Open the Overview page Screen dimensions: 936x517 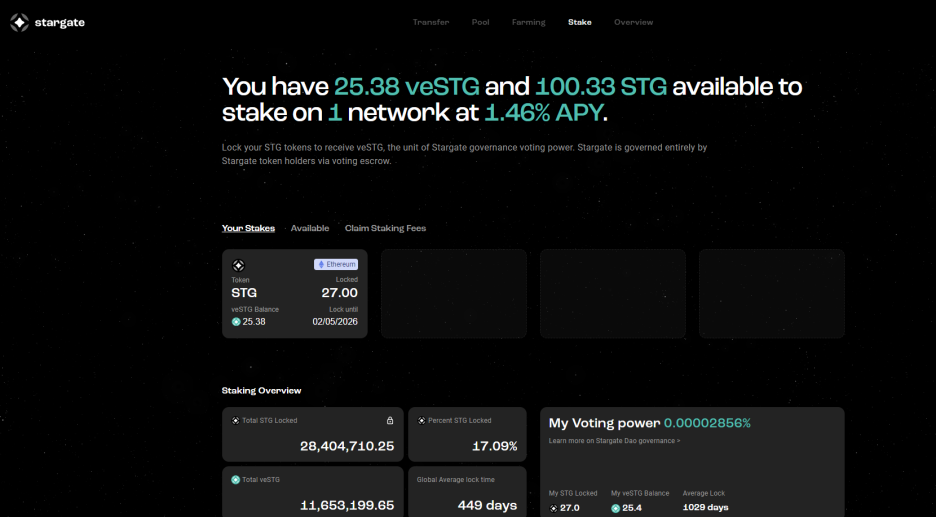pos(633,22)
